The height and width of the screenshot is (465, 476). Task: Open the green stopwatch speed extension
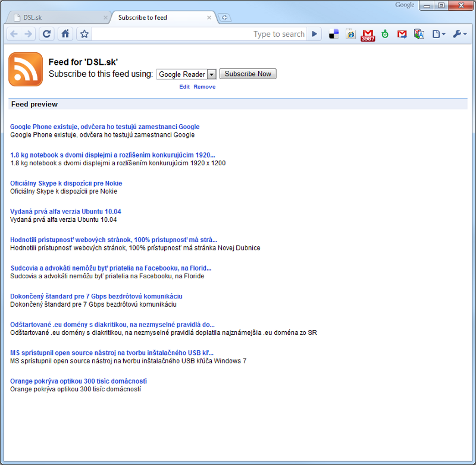pyautogui.click(x=385, y=34)
